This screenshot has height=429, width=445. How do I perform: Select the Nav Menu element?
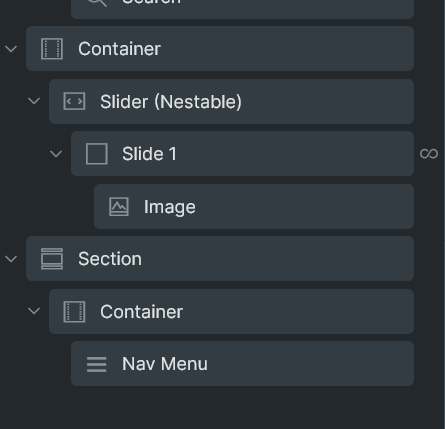(243, 363)
